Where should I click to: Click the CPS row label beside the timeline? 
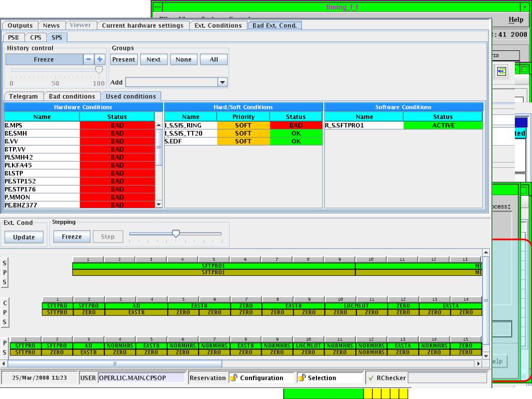pos(5,312)
